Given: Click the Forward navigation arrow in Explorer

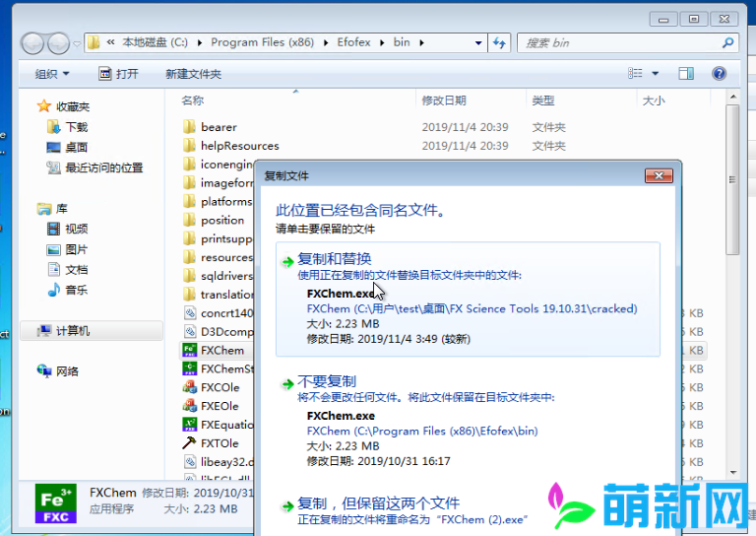Looking at the screenshot, I should tap(58, 43).
